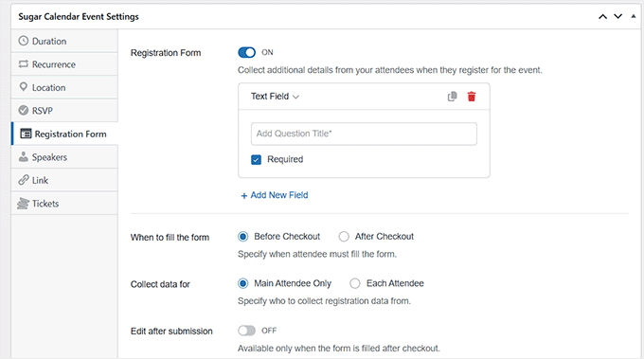The height and width of the screenshot is (359, 644).
Task: Open the Link tab
Action: pyautogui.click(x=64, y=180)
